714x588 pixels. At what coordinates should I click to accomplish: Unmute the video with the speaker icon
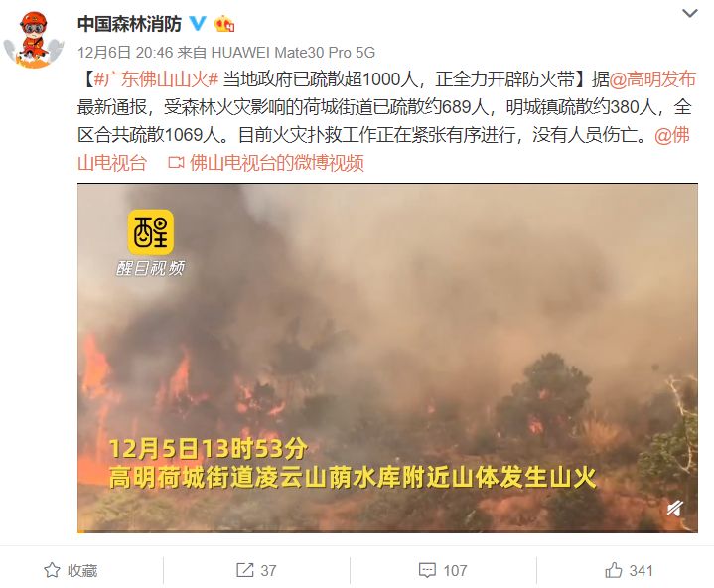pos(675,508)
